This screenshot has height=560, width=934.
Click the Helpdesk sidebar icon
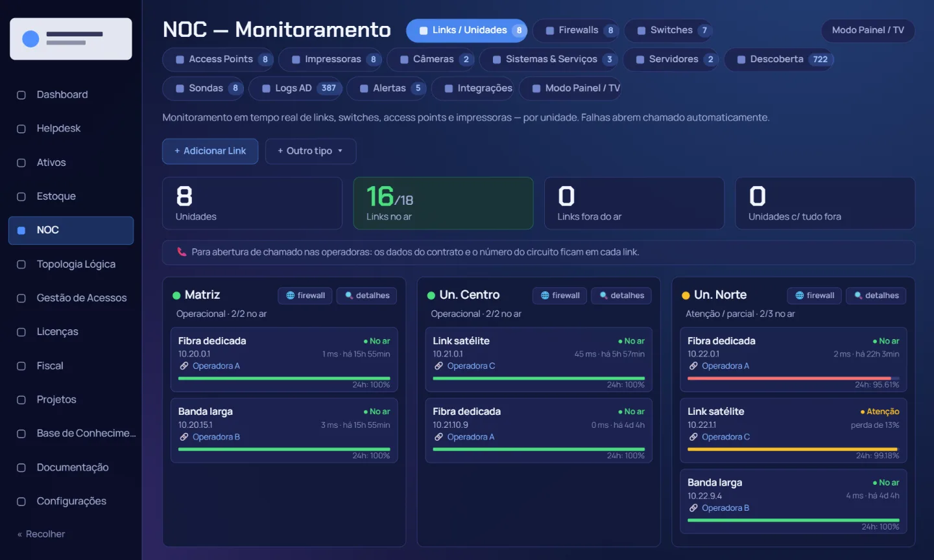click(21, 129)
